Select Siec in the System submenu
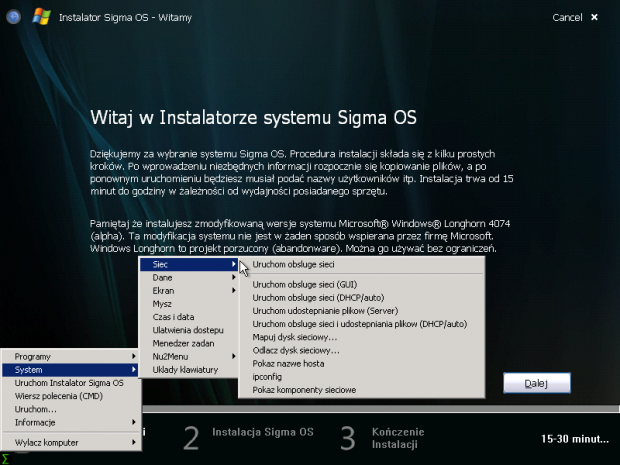This screenshot has width=620, height=465. tap(189, 265)
